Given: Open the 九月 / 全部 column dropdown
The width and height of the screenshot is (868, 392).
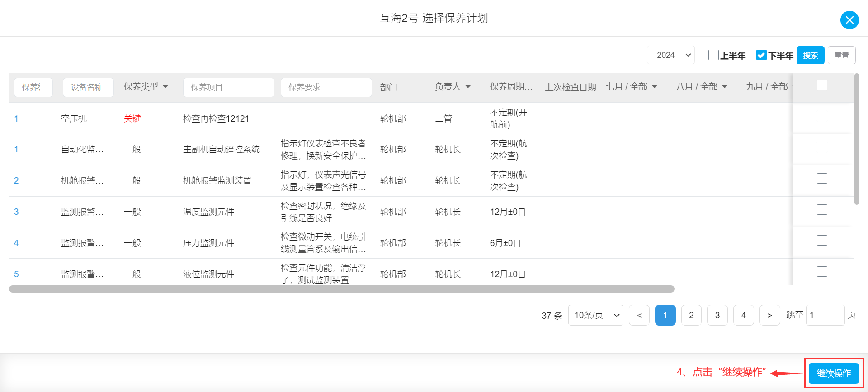Looking at the screenshot, I should [769, 86].
